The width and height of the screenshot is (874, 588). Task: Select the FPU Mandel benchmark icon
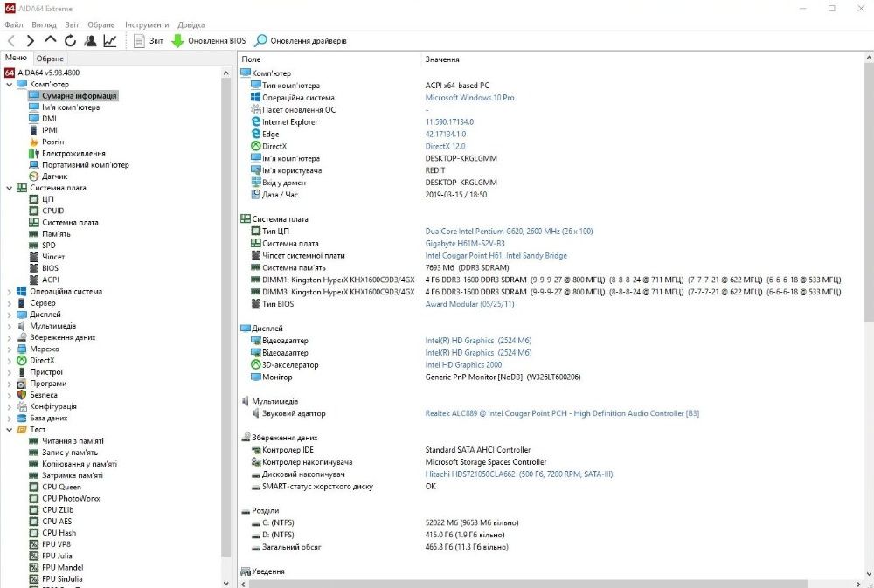(34, 567)
